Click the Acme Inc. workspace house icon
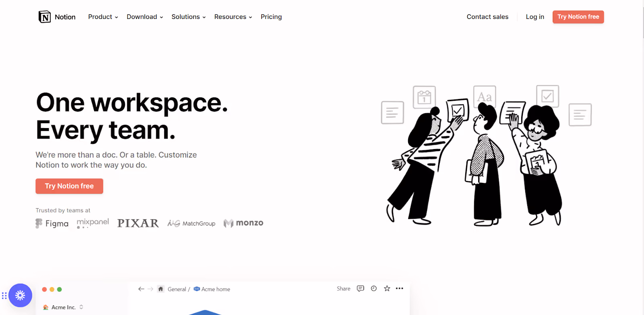The height and width of the screenshot is (315, 644). click(x=45, y=307)
